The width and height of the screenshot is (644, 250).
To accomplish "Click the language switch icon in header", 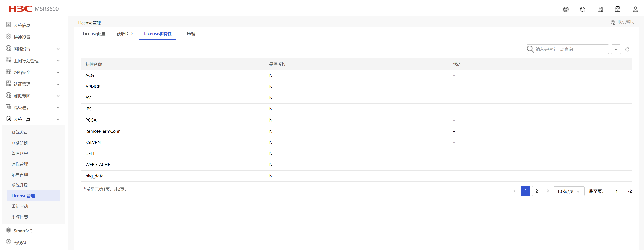I will coord(582,9).
